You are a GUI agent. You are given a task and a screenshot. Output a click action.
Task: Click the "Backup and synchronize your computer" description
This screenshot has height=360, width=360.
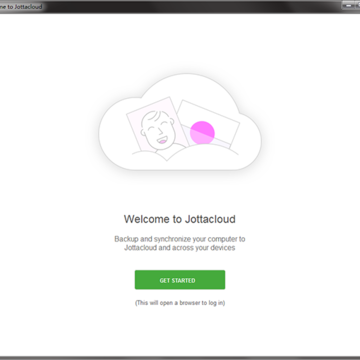point(180,243)
